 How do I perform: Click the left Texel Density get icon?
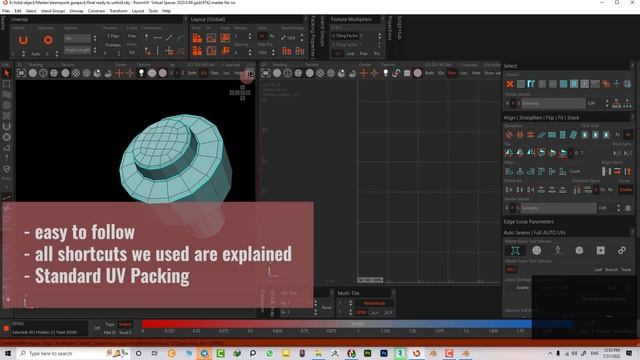pyautogui.click(x=287, y=51)
